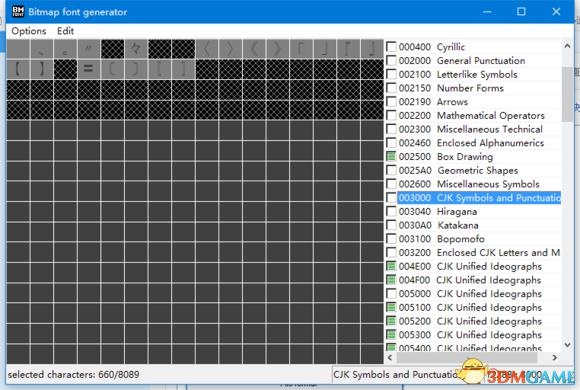The image size is (580, 390).
Task: Click the vertical scrollbar thumb of block list
Action: click(567, 94)
